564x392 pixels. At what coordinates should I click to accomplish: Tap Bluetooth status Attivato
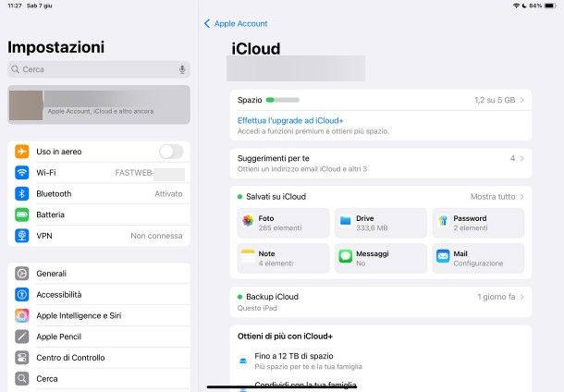pyautogui.click(x=168, y=194)
